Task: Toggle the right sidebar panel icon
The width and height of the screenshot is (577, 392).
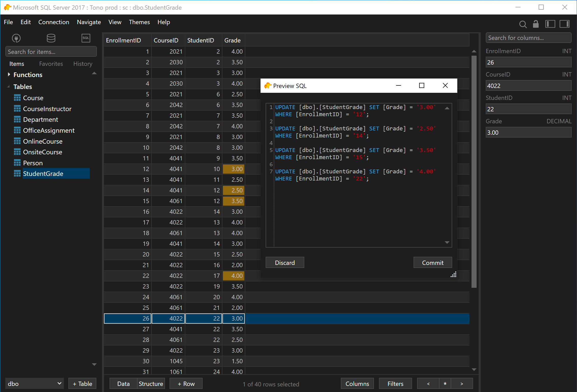Action: (564, 24)
